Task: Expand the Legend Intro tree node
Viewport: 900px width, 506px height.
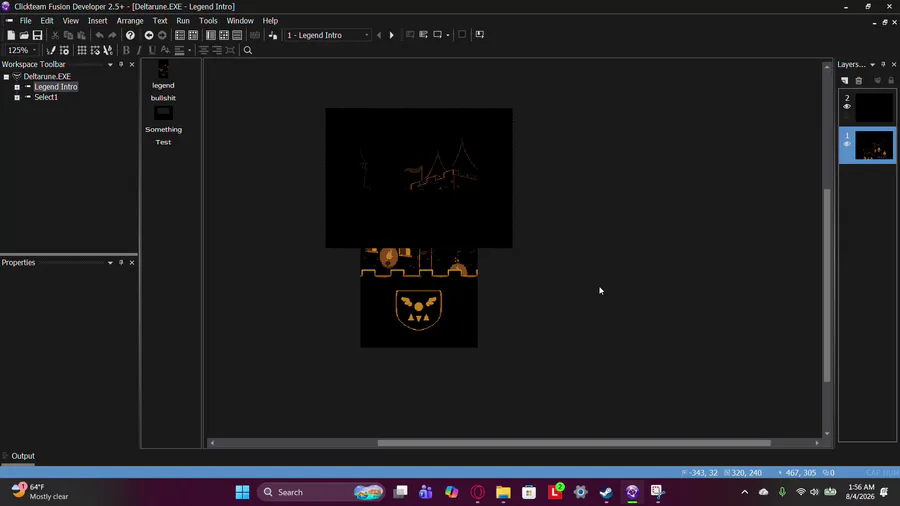Action: coord(17,87)
